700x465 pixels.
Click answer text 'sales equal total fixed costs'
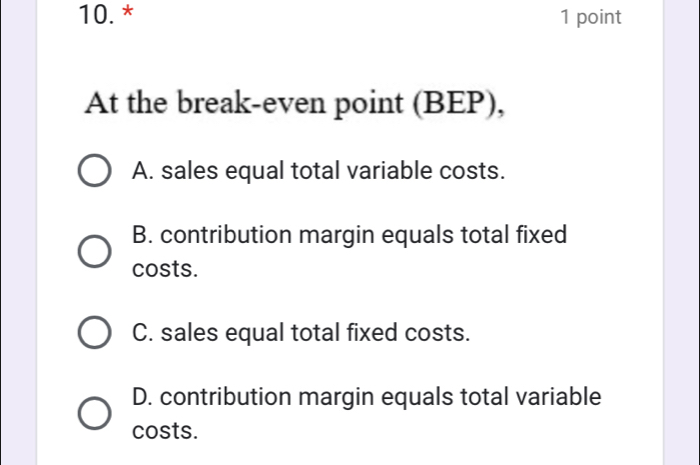coord(317,333)
